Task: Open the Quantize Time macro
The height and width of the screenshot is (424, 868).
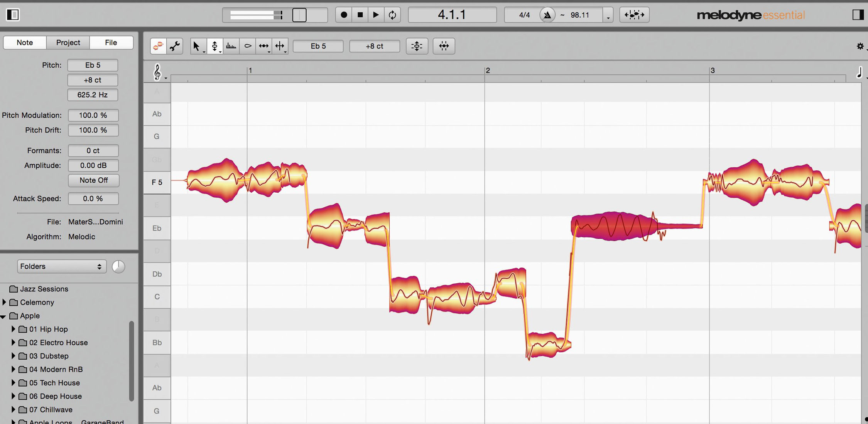Action: [444, 46]
